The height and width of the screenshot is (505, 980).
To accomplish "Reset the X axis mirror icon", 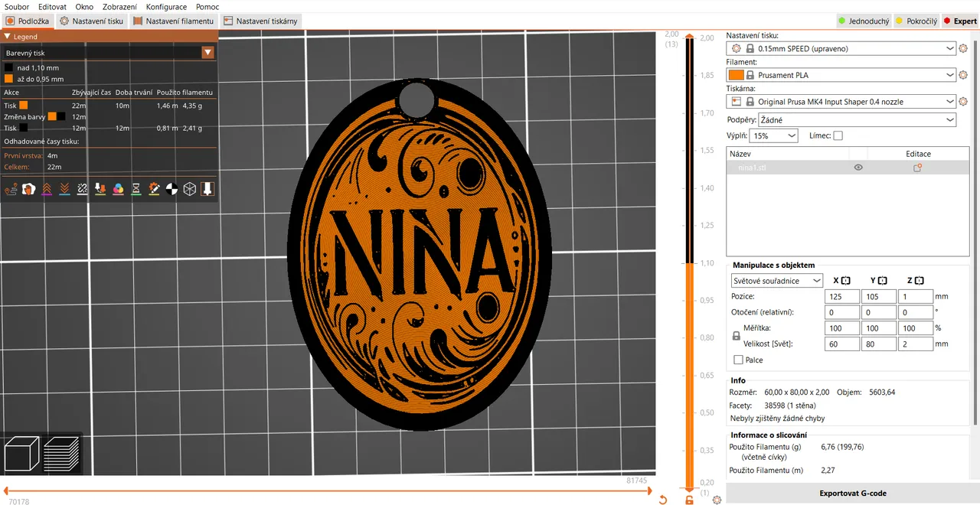I will (846, 281).
